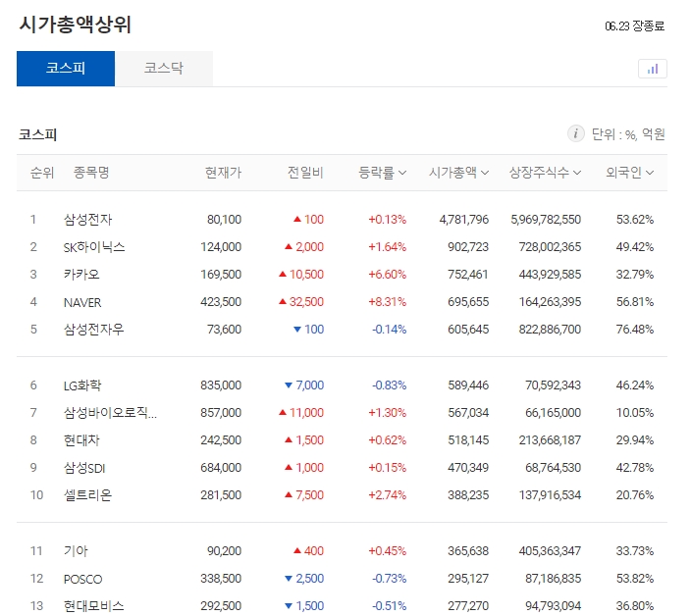This screenshot has width=691, height=616.
Task: Sort by 상장주식수 column dropdown
Action: pos(545,173)
